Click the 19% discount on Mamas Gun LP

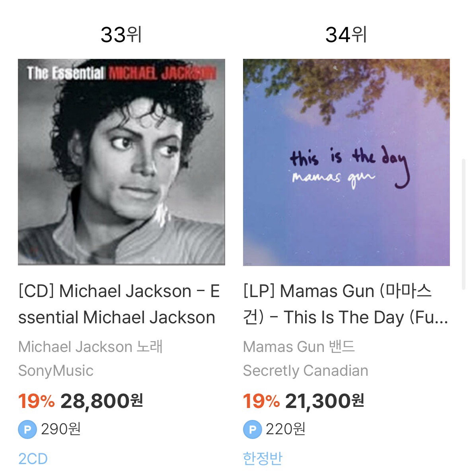coord(261,401)
